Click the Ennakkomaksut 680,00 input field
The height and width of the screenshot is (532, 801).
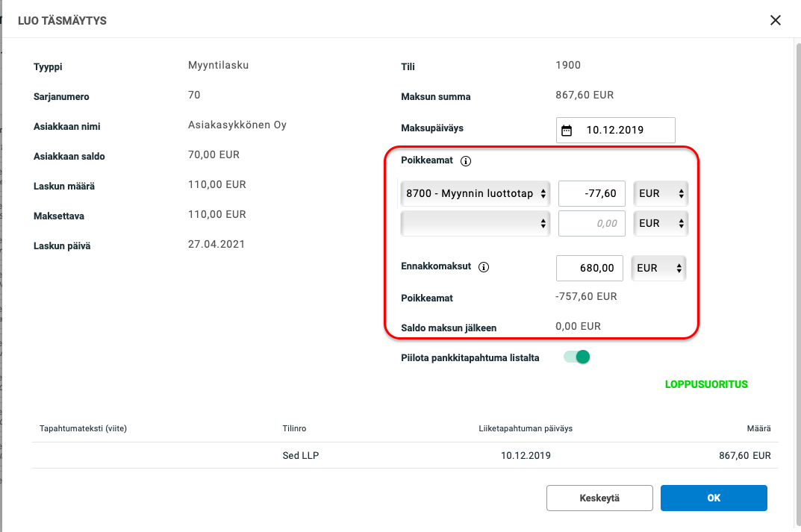click(590, 268)
